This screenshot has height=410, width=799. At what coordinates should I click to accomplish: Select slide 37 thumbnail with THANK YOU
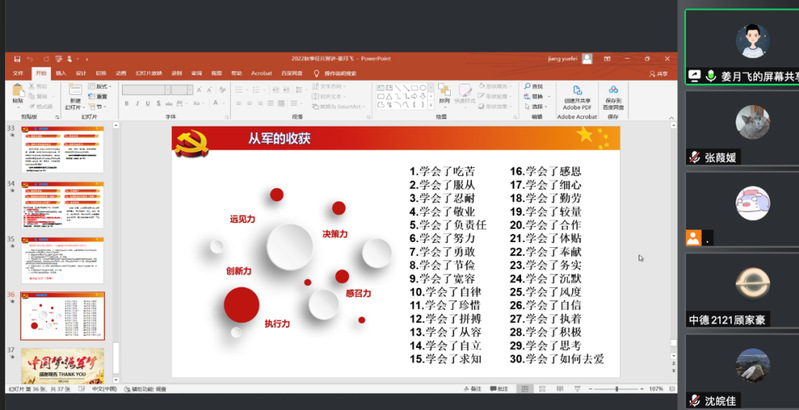tap(61, 364)
